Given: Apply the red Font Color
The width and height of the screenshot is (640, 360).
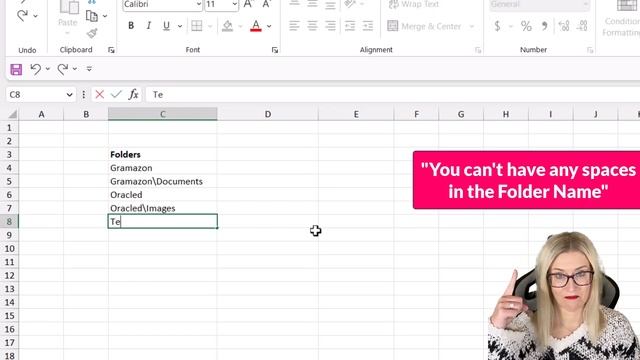Looking at the screenshot, I should [x=256, y=26].
